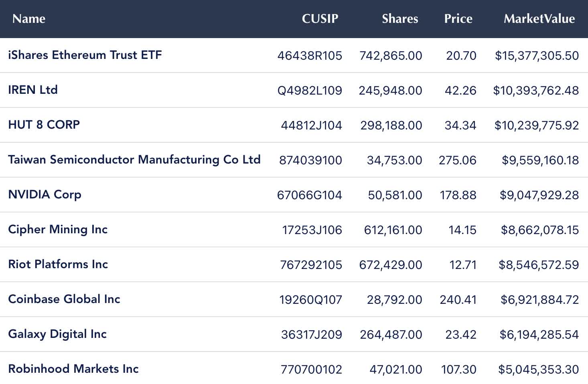This screenshot has height=384, width=588.
Task: Click the Galaxy Digital Inc entry
Action: tap(57, 334)
